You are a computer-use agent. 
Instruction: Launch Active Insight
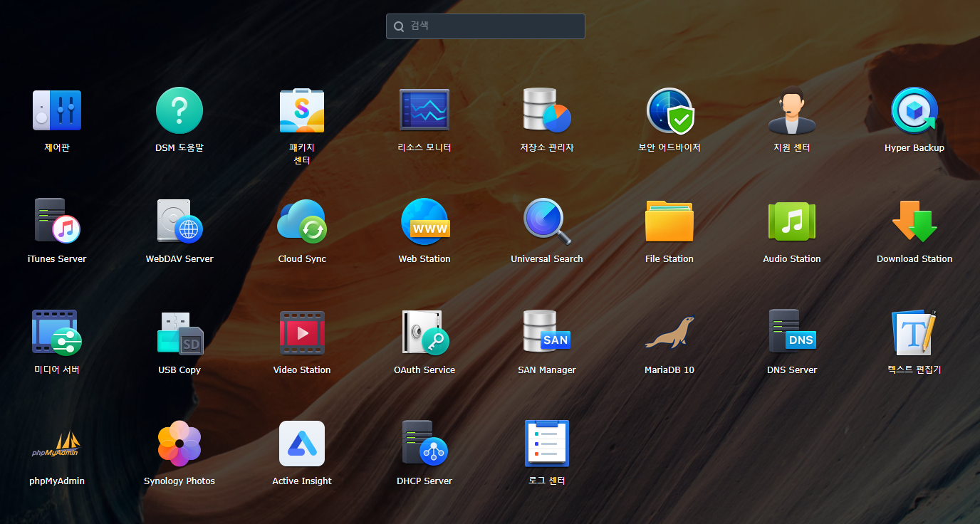pos(302,444)
